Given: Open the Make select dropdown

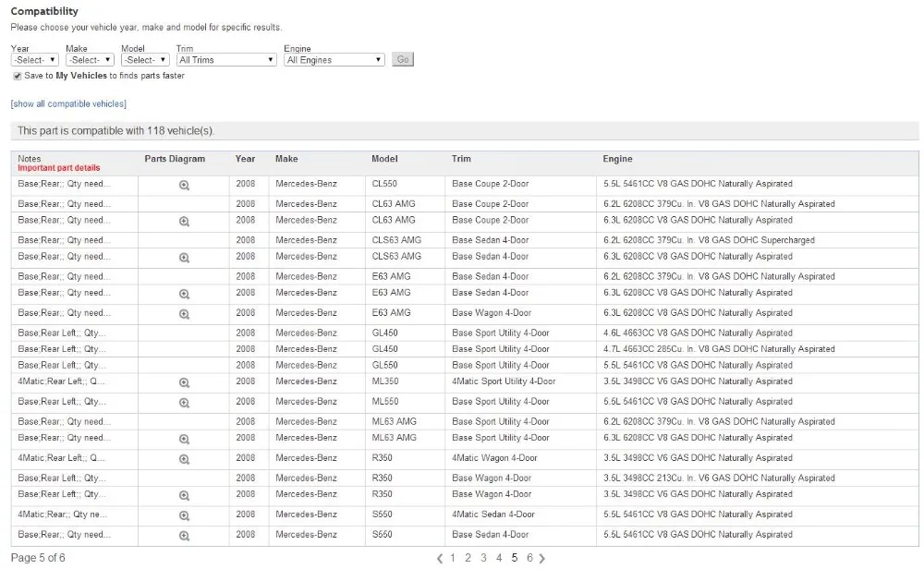Looking at the screenshot, I should 90,59.
